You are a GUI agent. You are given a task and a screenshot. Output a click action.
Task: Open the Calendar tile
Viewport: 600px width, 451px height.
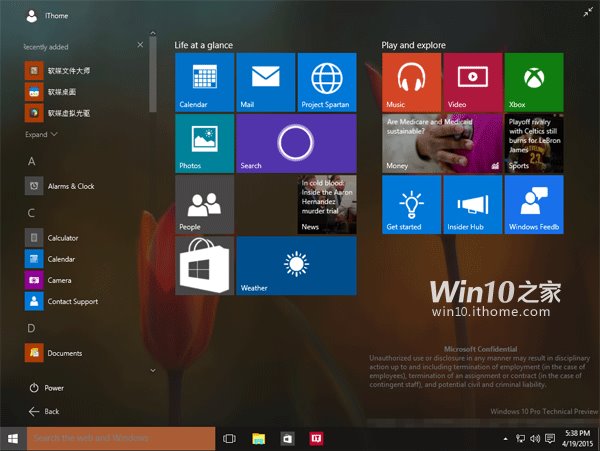pyautogui.click(x=204, y=82)
